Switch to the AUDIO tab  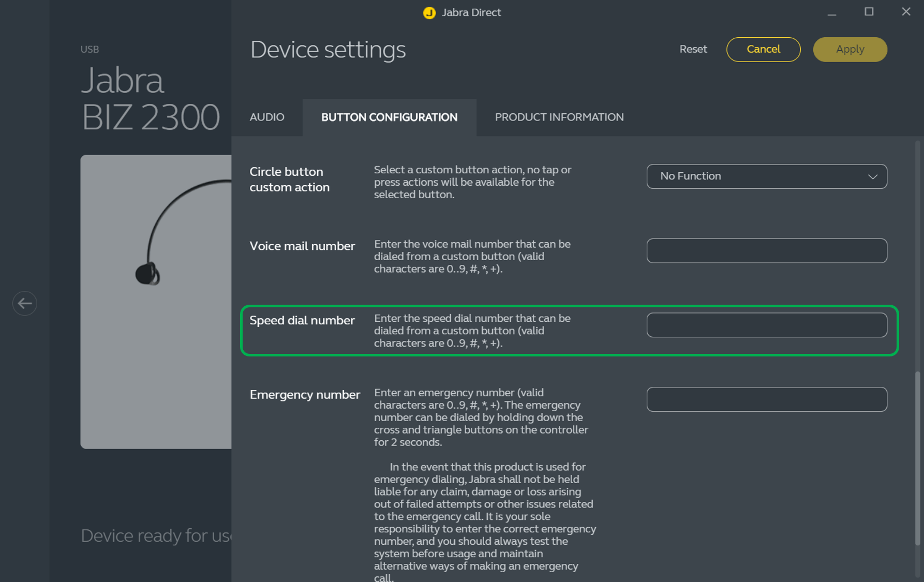point(267,117)
